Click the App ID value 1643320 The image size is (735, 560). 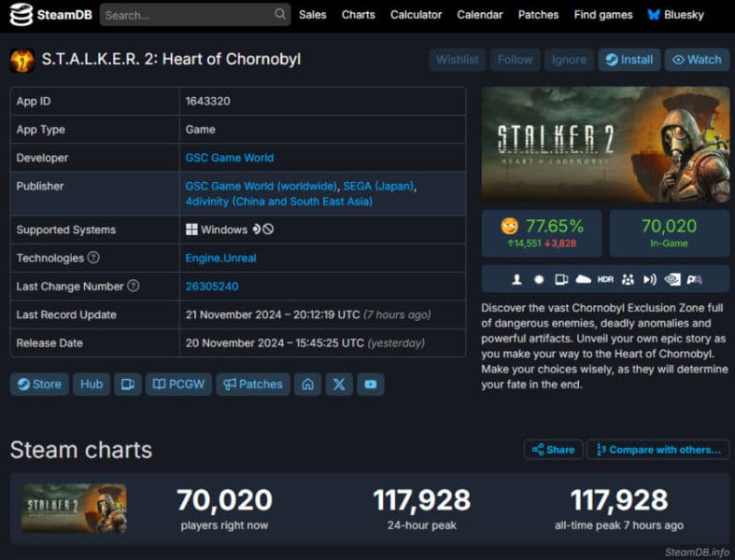coord(207,101)
